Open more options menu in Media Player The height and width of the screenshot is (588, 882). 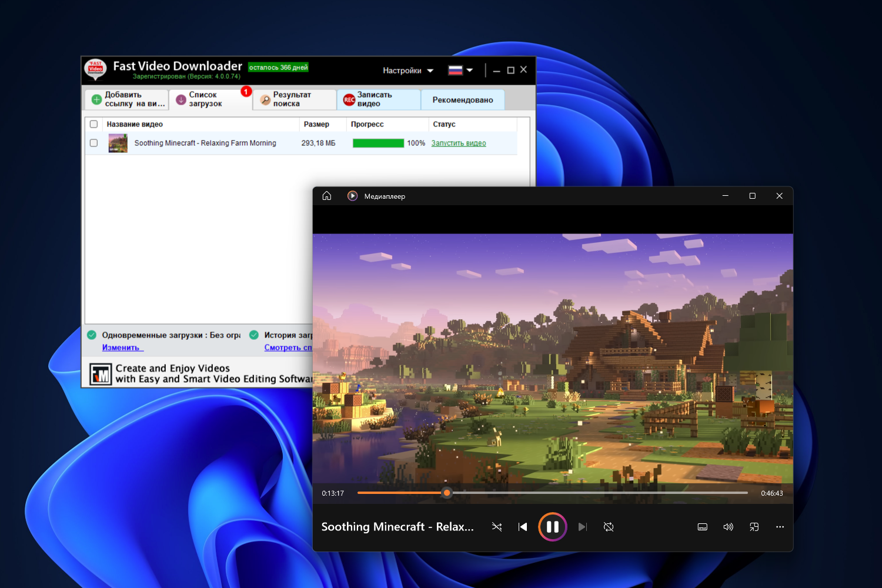pyautogui.click(x=780, y=527)
